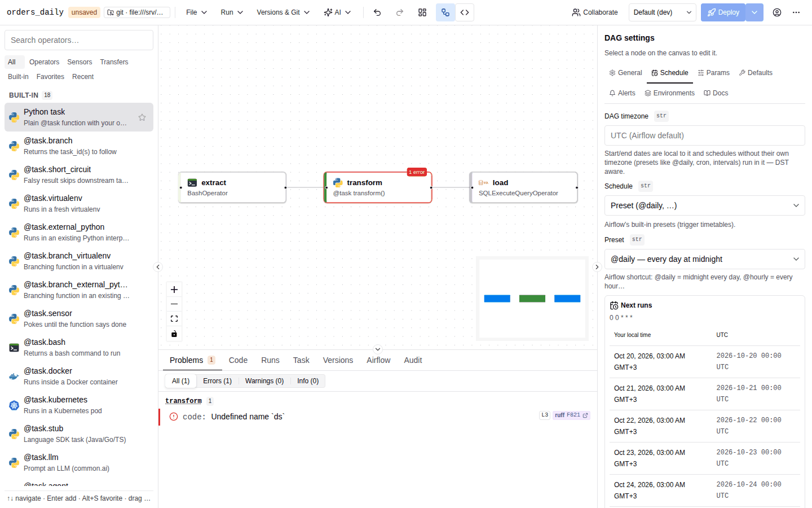Filter problems by Errors (1)
This screenshot has height=508, width=812.
tap(217, 381)
